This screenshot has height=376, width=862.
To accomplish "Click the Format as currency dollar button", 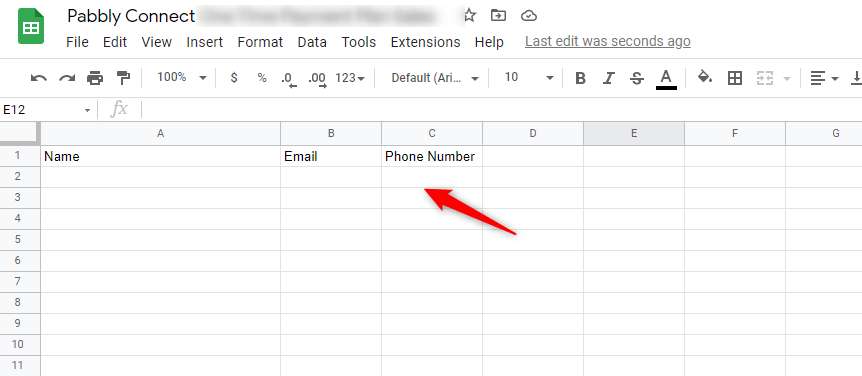I will pyautogui.click(x=234, y=78).
